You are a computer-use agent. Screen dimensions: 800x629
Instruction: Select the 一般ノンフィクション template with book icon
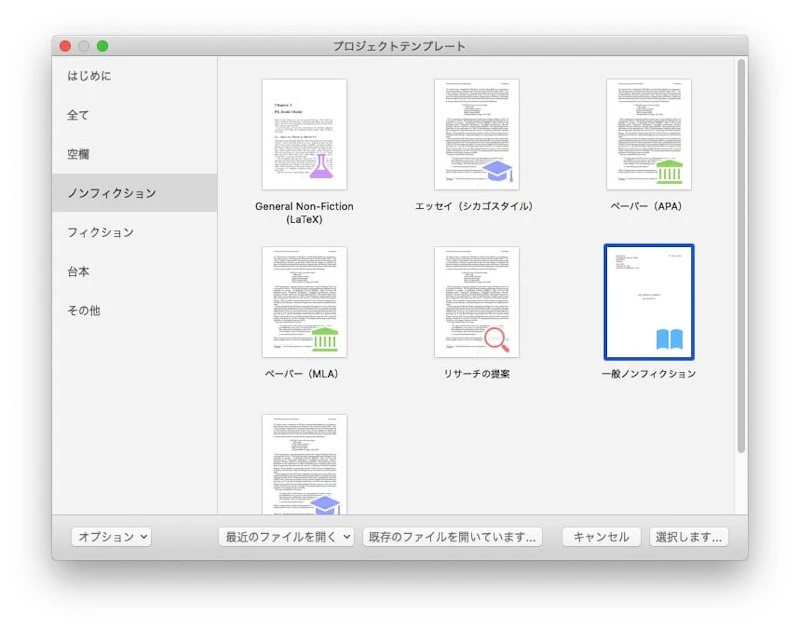tap(648, 302)
